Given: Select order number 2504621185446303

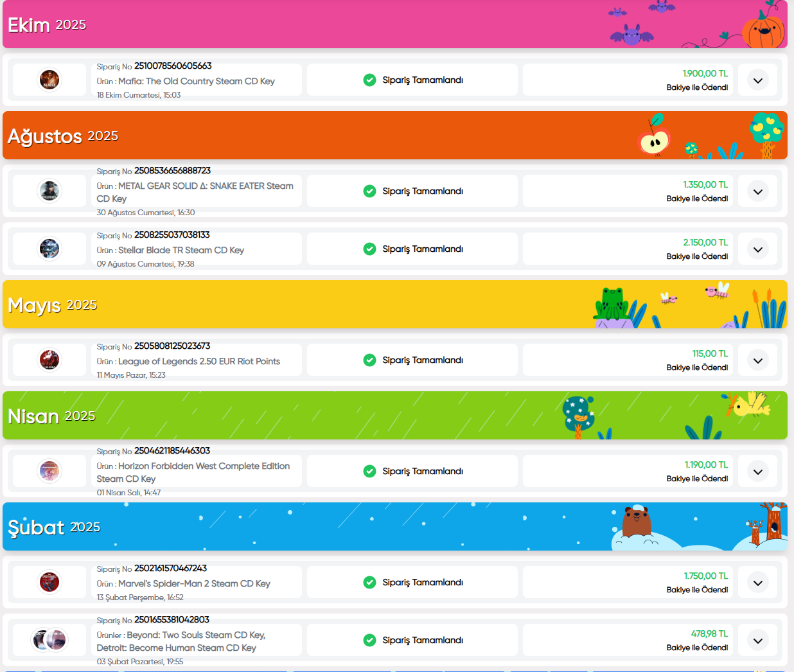Looking at the screenshot, I should coord(172,451).
